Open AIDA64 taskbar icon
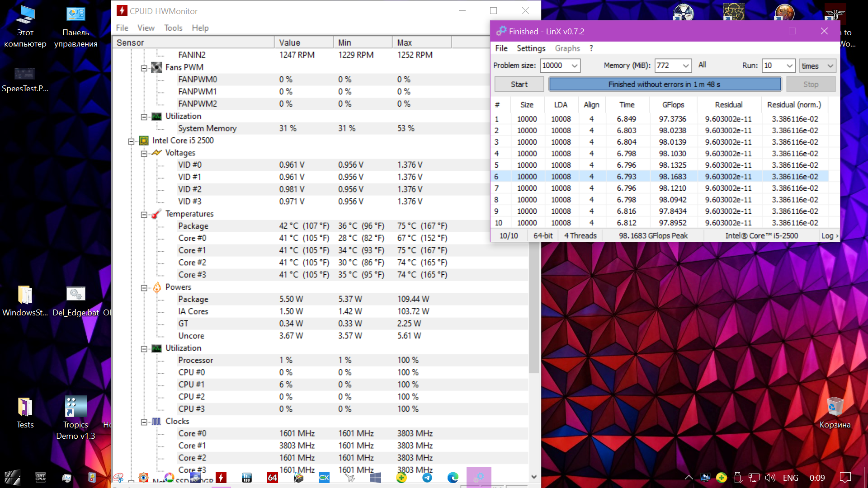 (x=273, y=478)
